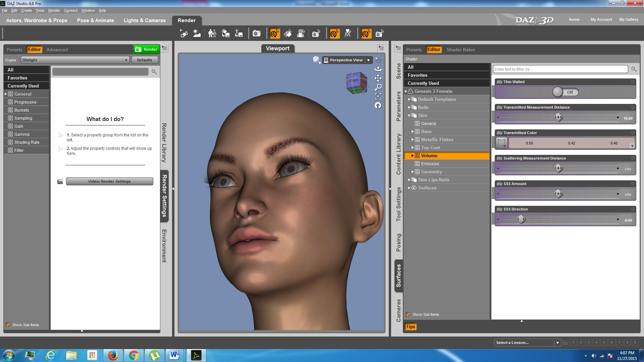Screen dimensions: 644x362
Task: Open the Content Library side tab
Action: pyautogui.click(x=398, y=154)
